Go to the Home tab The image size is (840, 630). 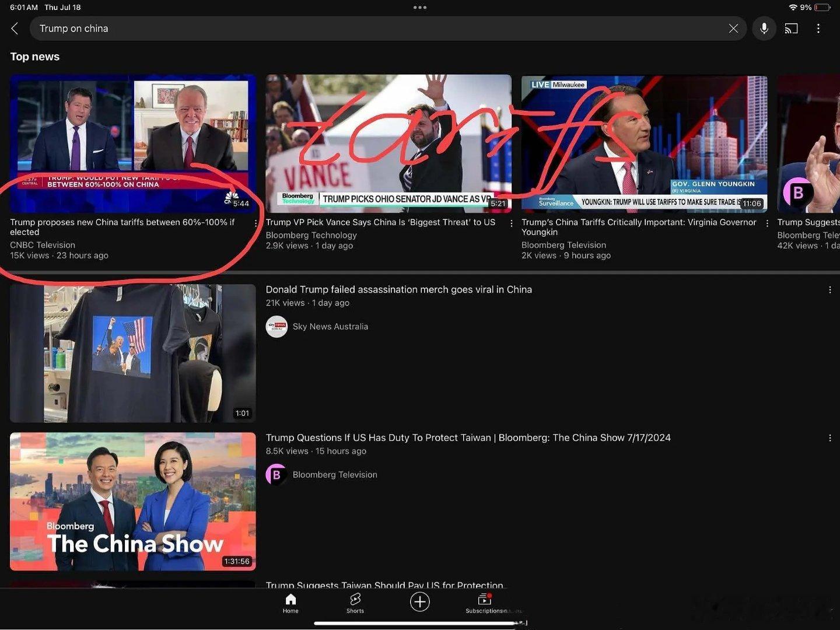pos(290,604)
